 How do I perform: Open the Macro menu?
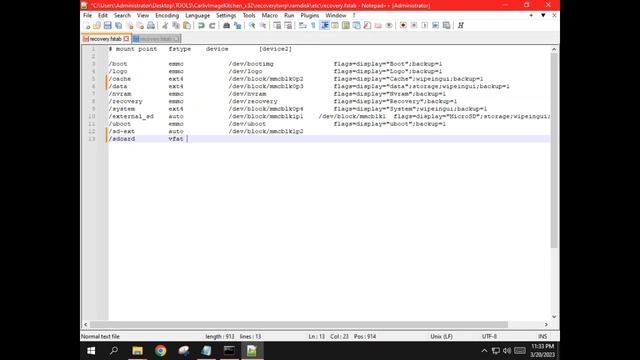click(269, 16)
